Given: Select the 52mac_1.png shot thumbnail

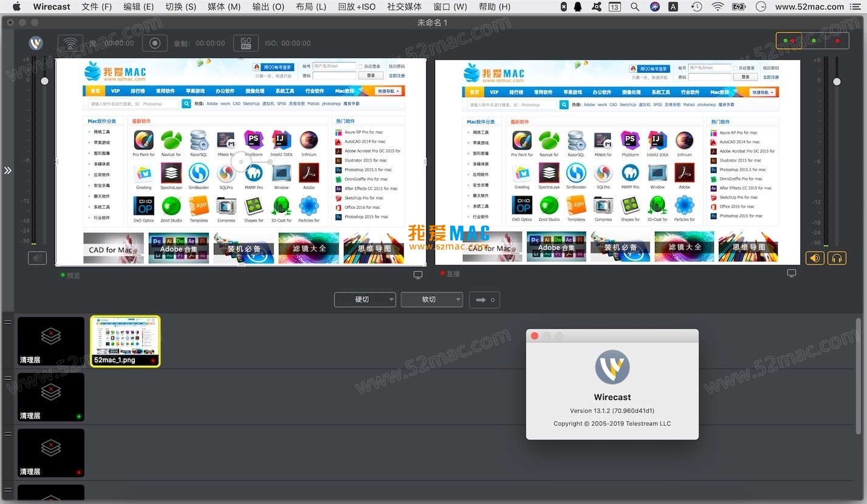Looking at the screenshot, I should point(125,341).
